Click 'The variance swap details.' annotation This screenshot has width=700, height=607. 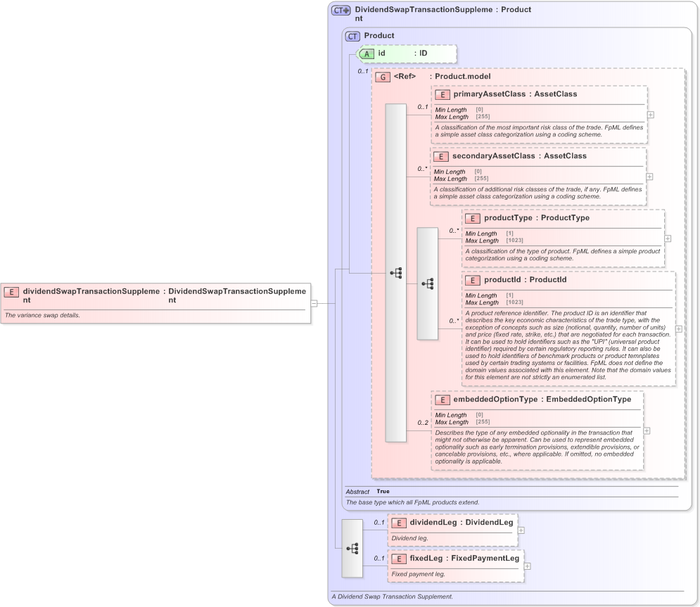pos(42,315)
